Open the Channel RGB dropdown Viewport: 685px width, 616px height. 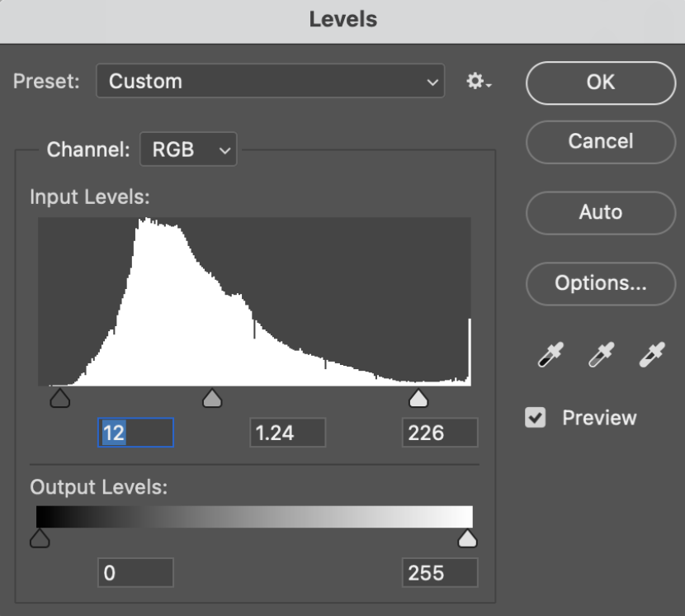pos(188,149)
